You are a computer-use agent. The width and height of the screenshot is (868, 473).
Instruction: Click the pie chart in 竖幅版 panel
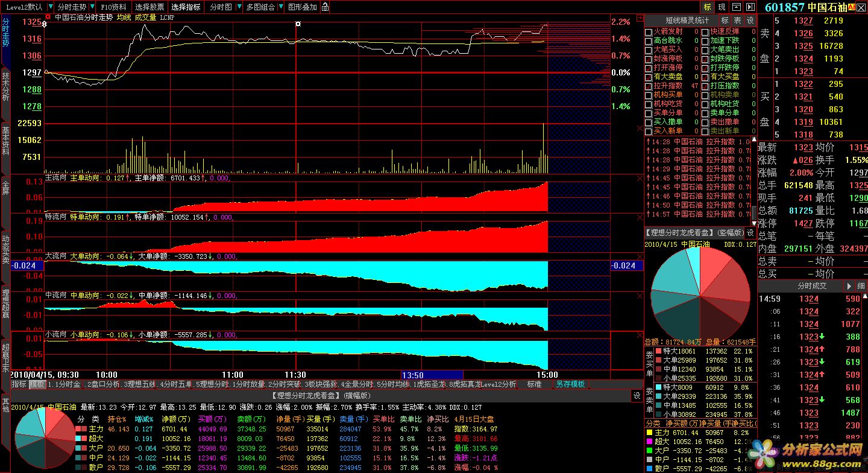[x=699, y=296]
